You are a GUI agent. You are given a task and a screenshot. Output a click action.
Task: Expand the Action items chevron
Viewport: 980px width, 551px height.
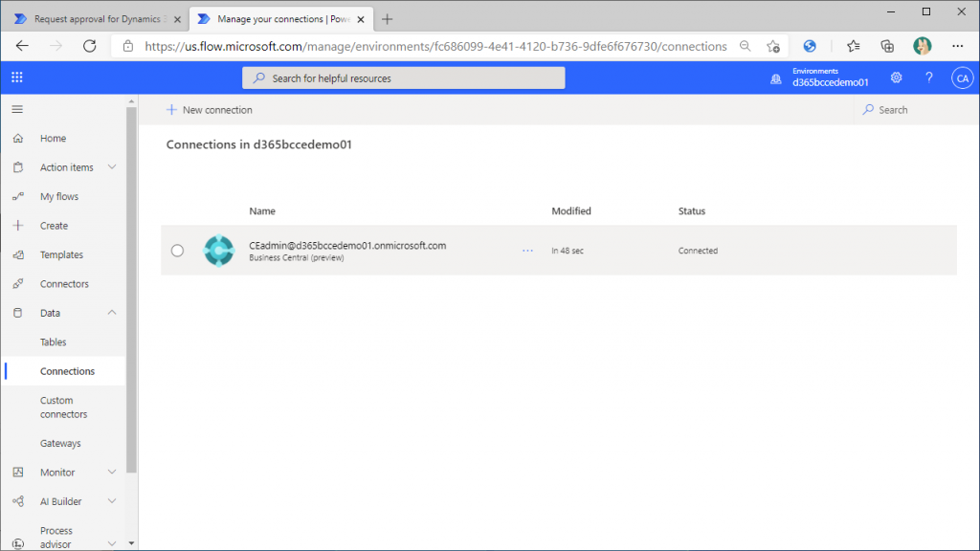click(x=112, y=166)
